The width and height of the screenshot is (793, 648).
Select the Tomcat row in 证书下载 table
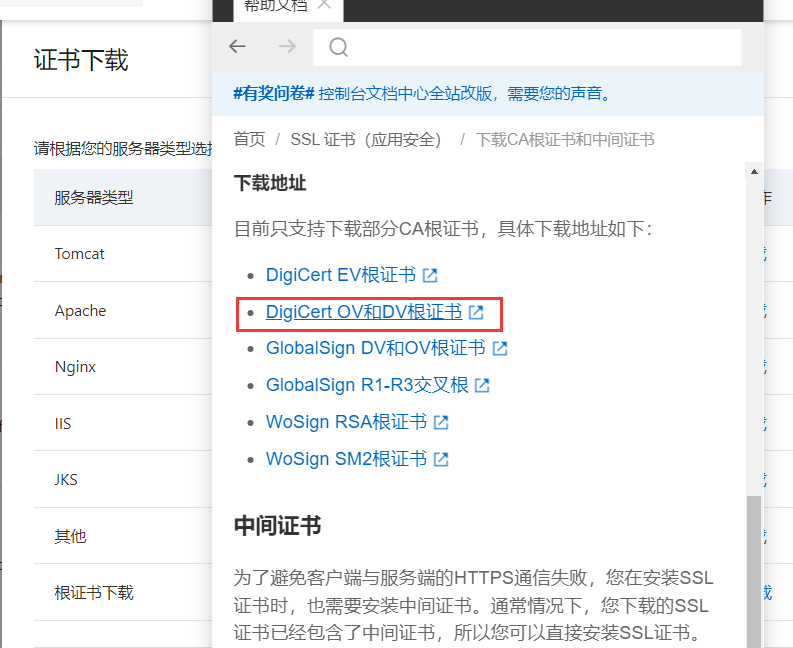point(123,253)
